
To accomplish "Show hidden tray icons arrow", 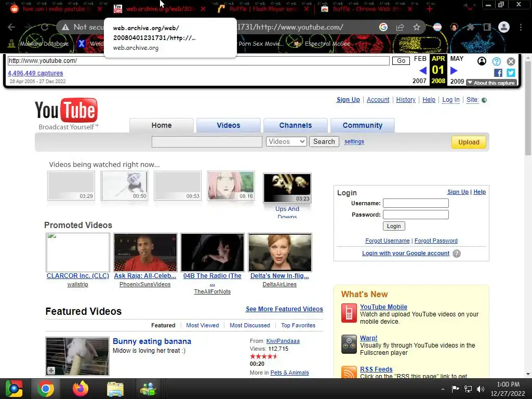I will tap(443, 389).
